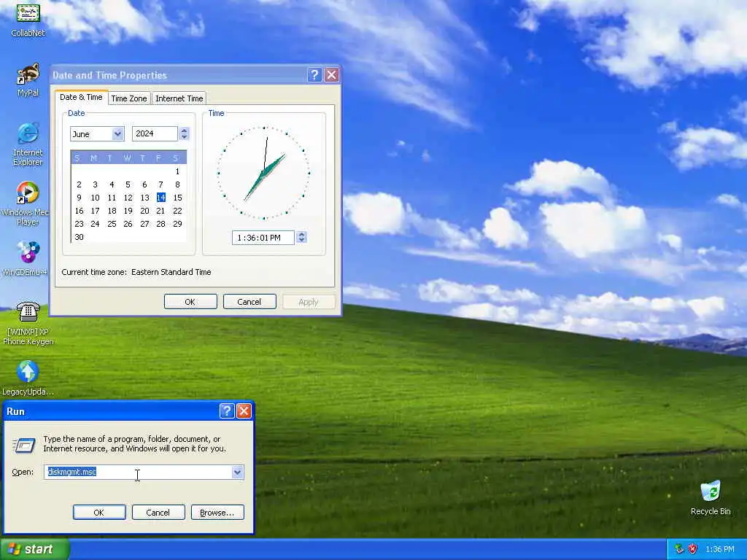Select June 20 on the calendar

pyautogui.click(x=144, y=211)
